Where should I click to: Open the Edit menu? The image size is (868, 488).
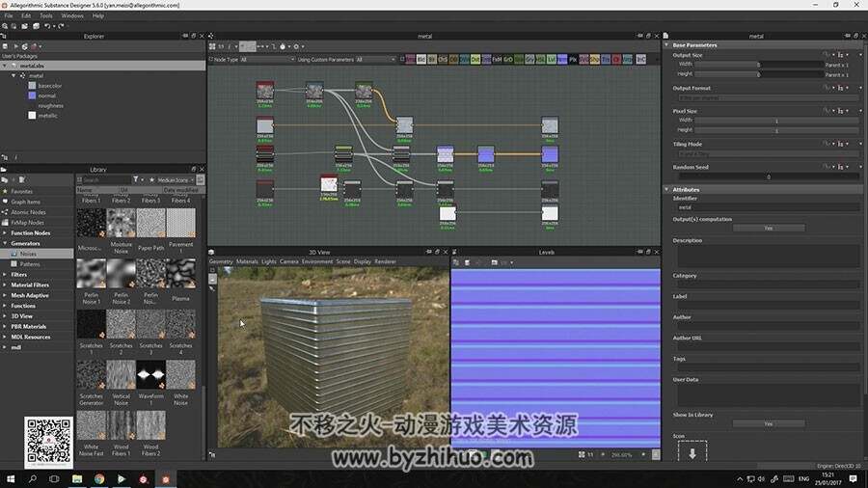pos(26,16)
